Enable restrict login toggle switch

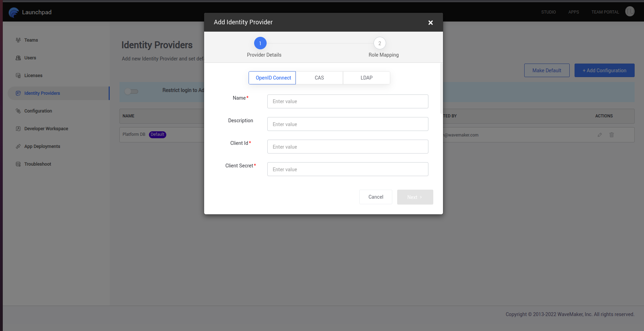[x=131, y=91]
